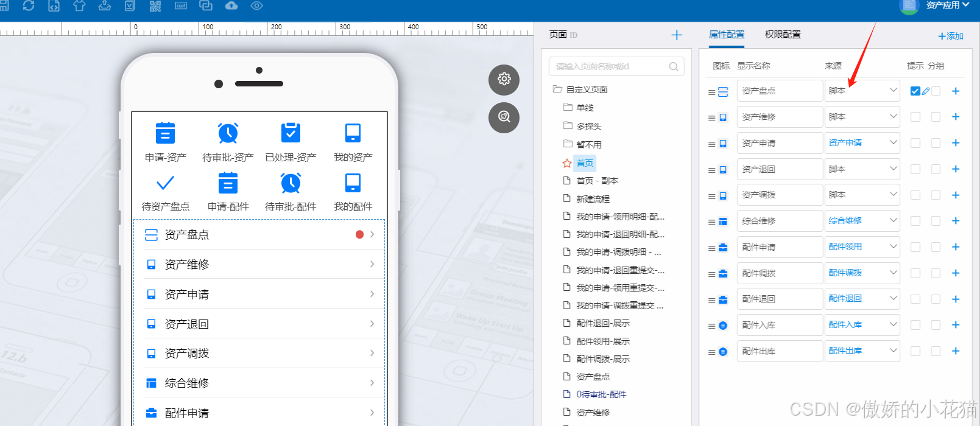Click the +添加 button

(x=951, y=37)
